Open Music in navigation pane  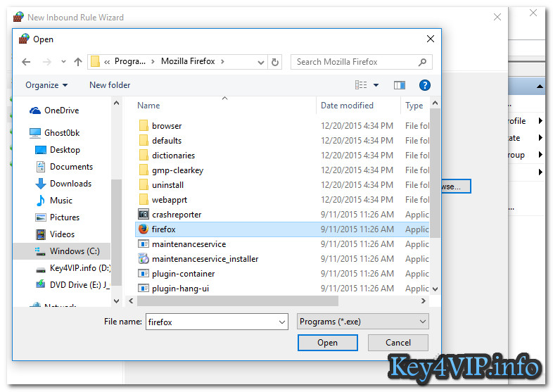click(x=54, y=201)
